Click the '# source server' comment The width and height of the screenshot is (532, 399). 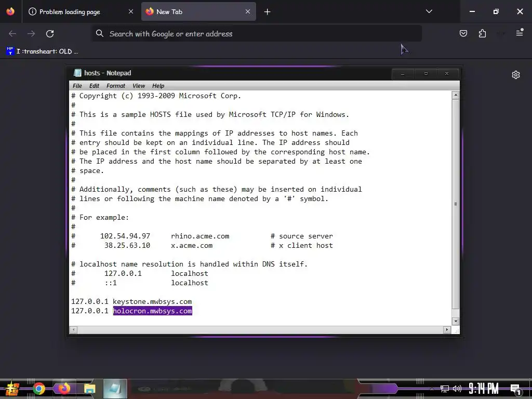click(x=302, y=236)
